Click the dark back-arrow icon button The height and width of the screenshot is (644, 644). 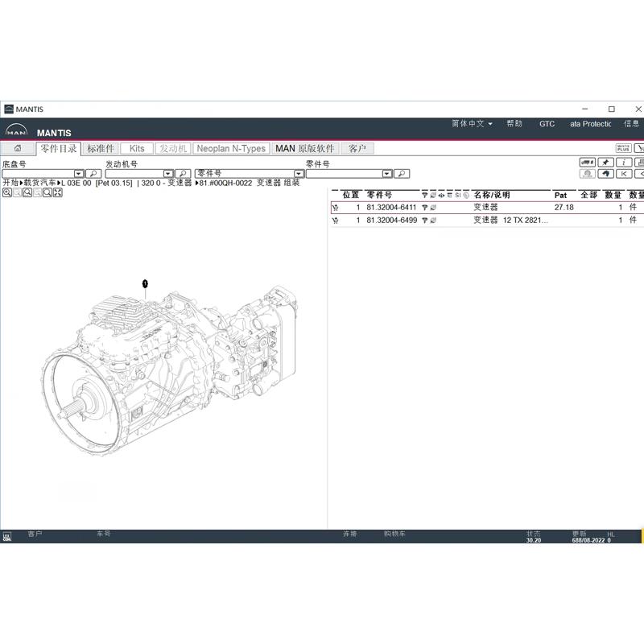pyautogui.click(x=605, y=174)
